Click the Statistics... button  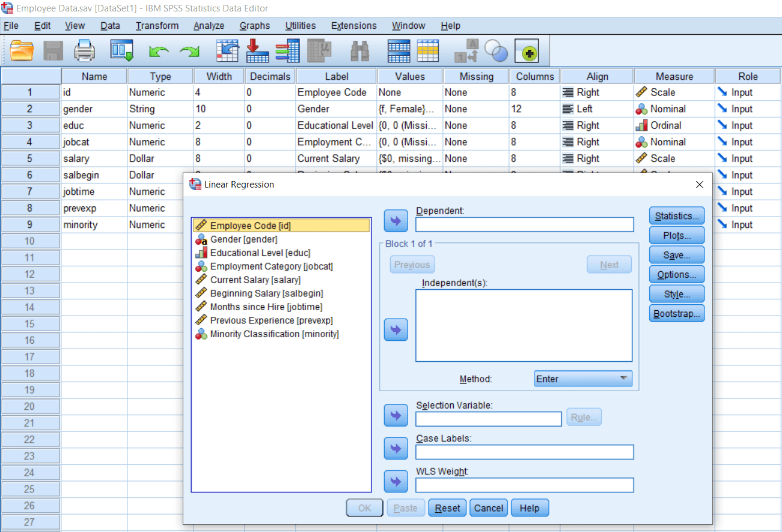click(677, 216)
